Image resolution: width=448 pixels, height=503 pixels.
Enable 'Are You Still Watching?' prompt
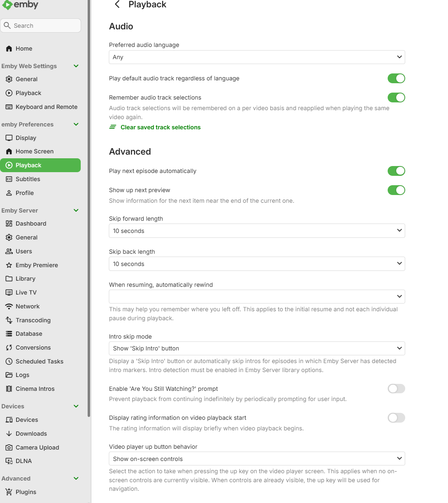tap(396, 389)
